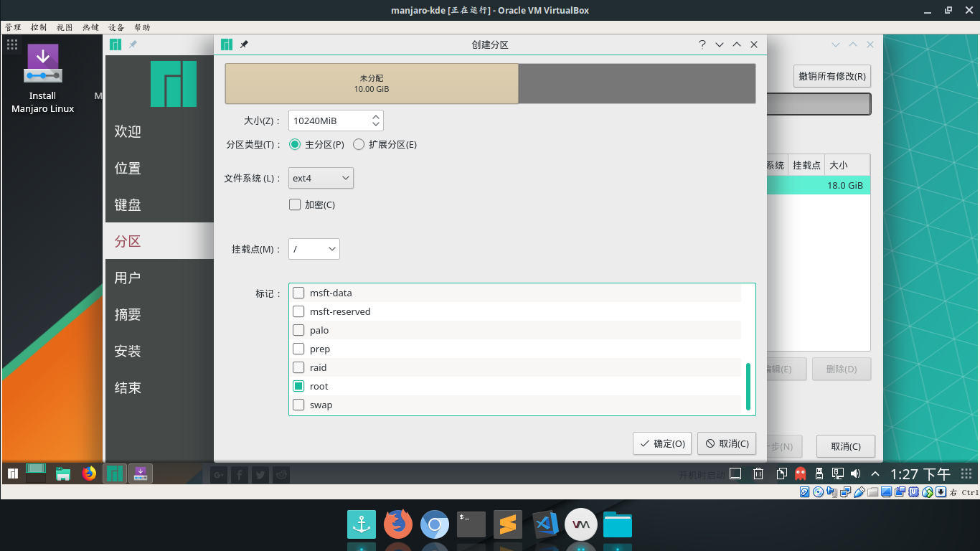This screenshot has width=980, height=551.
Task: Click the 挂载点 column header
Action: pyautogui.click(x=806, y=165)
